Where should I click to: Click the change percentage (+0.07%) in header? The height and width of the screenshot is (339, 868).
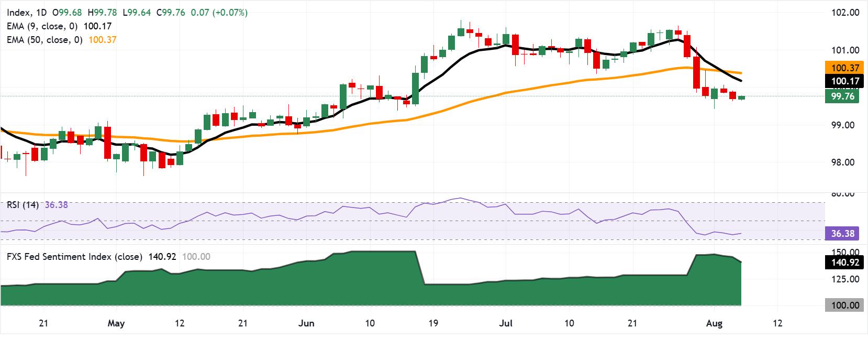[x=230, y=13]
